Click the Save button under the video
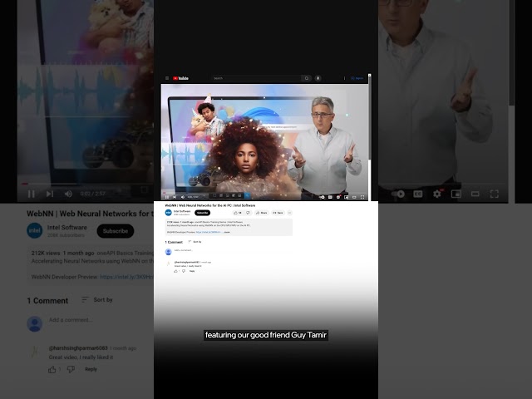This screenshot has height=399, width=532. click(278, 213)
